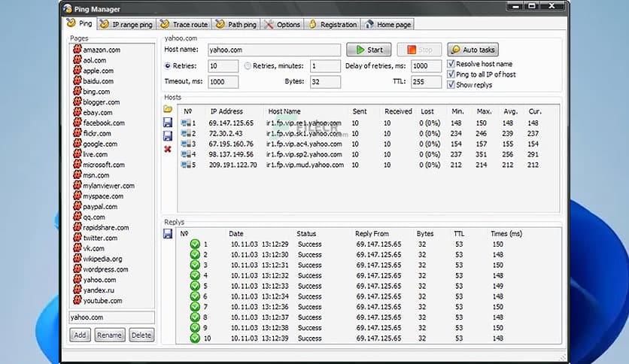Image resolution: width=629 pixels, height=364 pixels.
Task: Switch to Ping tab
Action: coord(80,23)
